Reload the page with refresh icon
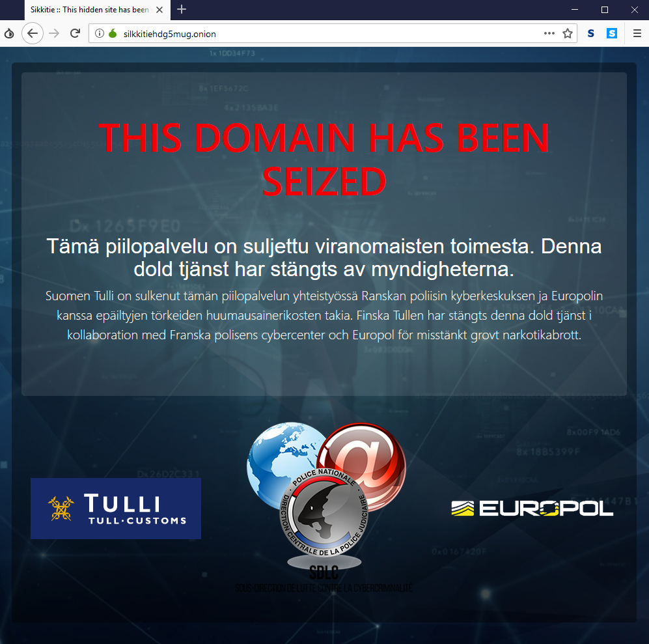 (x=75, y=34)
